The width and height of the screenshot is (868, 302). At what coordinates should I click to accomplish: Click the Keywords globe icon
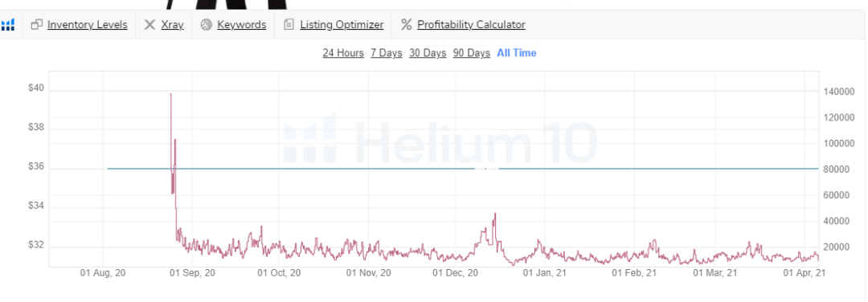(x=207, y=25)
